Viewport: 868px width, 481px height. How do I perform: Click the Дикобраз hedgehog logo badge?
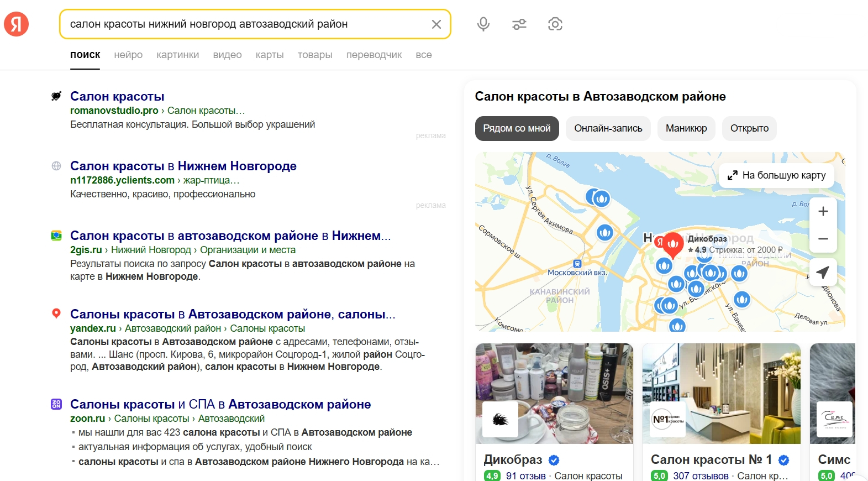click(x=500, y=420)
